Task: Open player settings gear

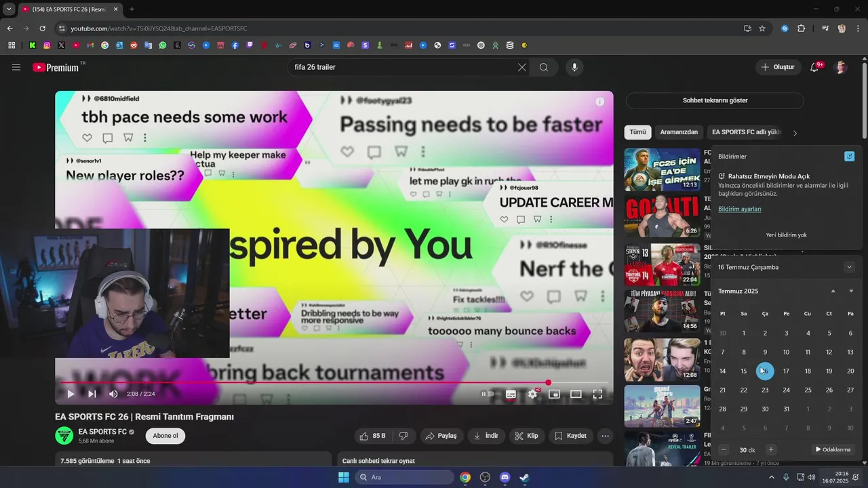Action: pyautogui.click(x=533, y=394)
